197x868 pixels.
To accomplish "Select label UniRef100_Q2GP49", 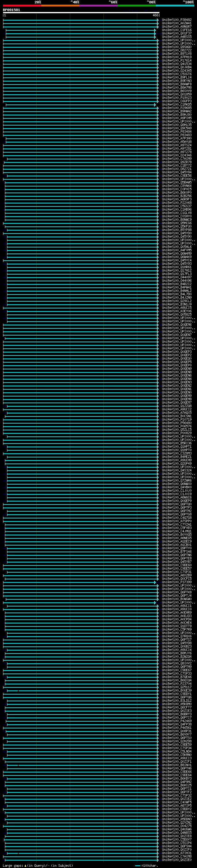I will [177, 464].
